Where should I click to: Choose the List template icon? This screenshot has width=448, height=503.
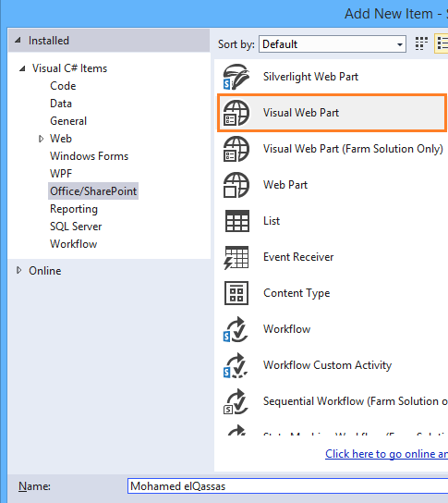pyautogui.click(x=236, y=221)
